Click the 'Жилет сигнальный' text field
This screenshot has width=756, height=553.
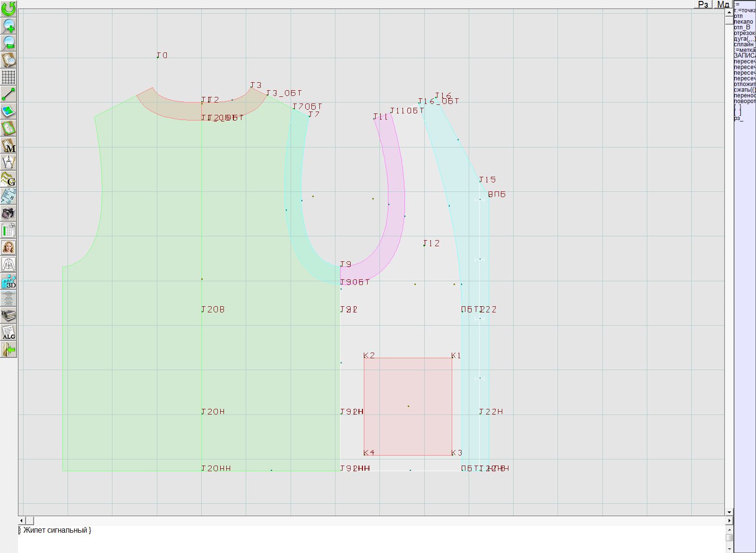click(57, 530)
